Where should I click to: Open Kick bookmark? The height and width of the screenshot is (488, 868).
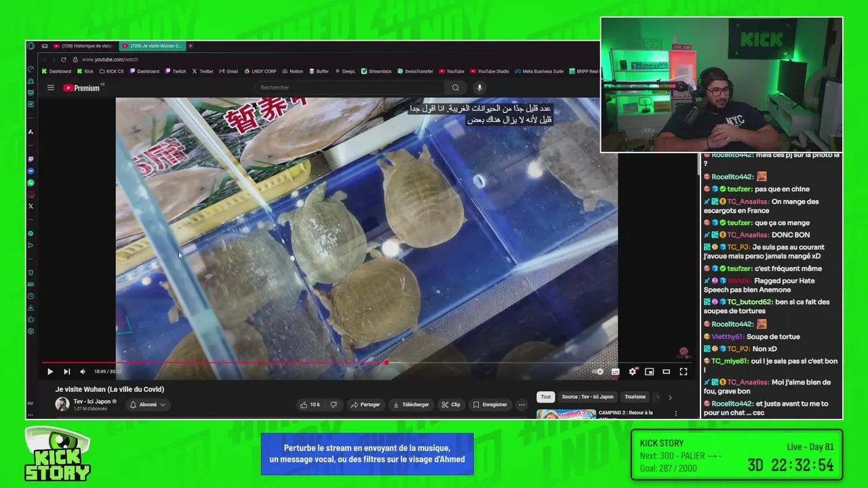(x=85, y=71)
